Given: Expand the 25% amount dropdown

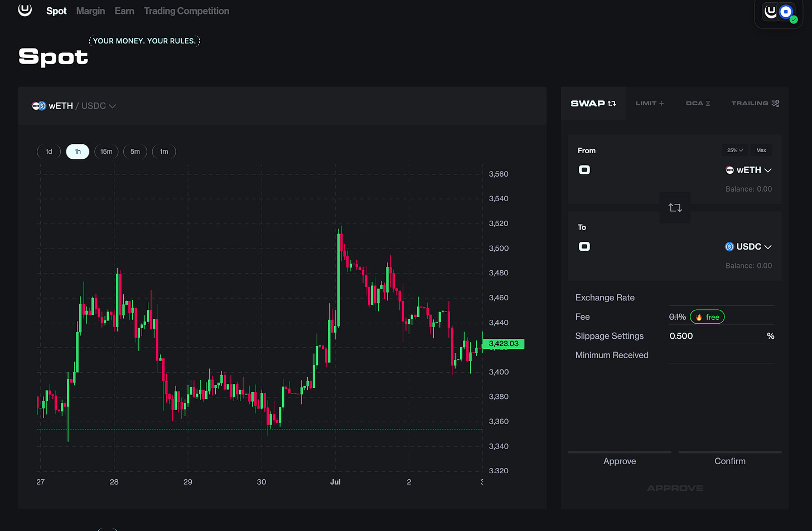Looking at the screenshot, I should pos(735,150).
